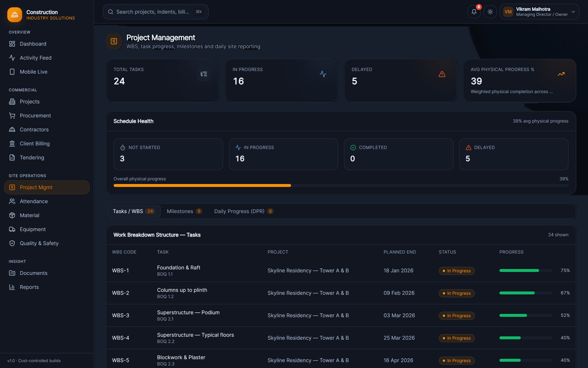Switch to the Milestones tab
Viewport: 588px width, 368px height.
184,211
